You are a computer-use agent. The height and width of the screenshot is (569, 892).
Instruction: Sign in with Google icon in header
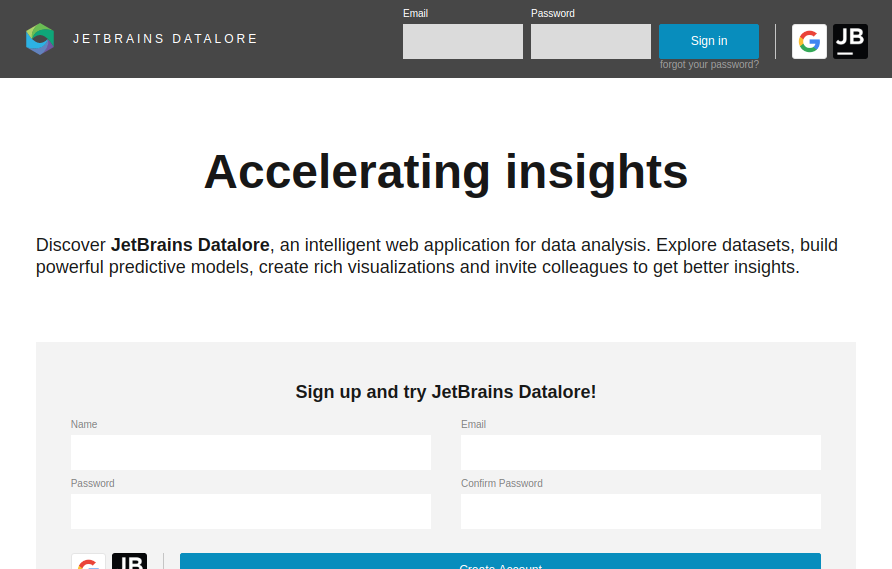(x=809, y=42)
